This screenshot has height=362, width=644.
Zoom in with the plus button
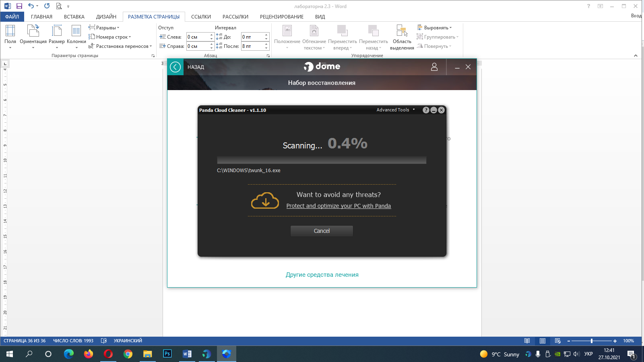pyautogui.click(x=615, y=341)
